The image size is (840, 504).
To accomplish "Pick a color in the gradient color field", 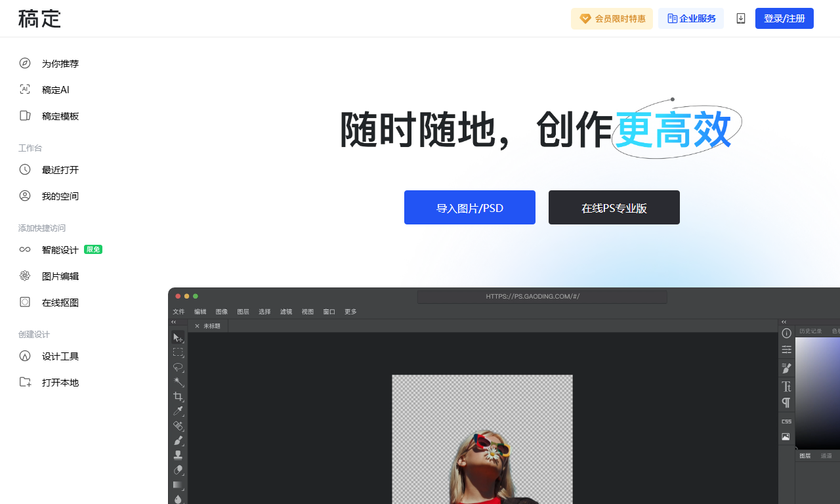I will tap(818, 393).
